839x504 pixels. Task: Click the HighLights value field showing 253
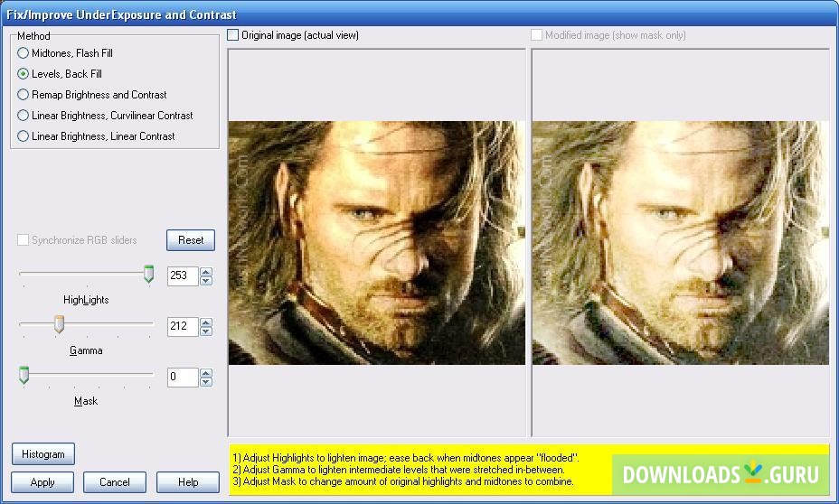(183, 275)
